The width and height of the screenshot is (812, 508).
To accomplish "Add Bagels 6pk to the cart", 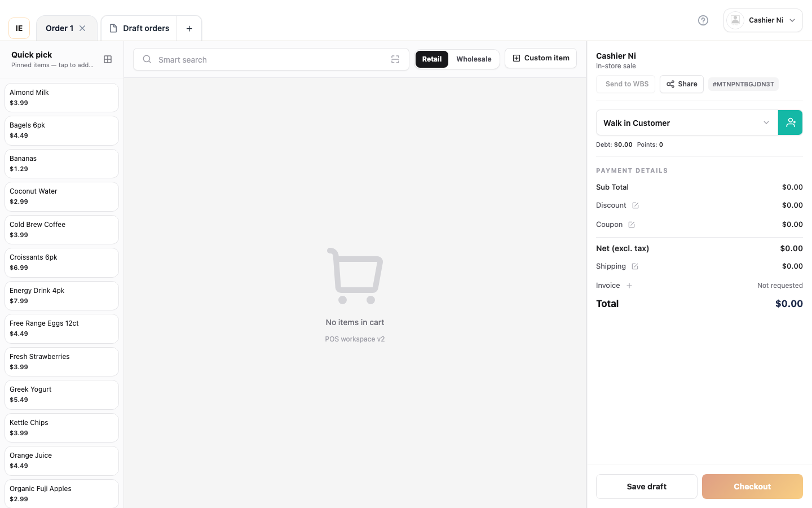I will 61,130.
